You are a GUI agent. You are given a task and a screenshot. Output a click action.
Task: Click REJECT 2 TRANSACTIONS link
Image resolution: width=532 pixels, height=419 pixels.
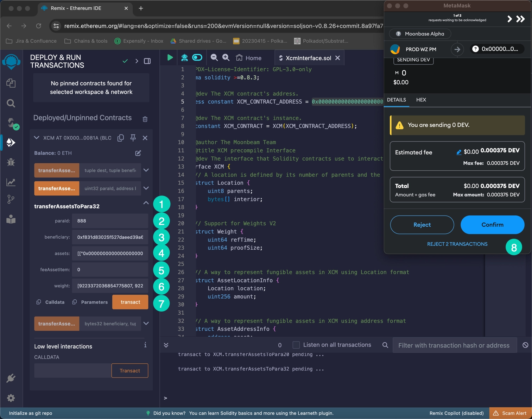[x=457, y=244]
